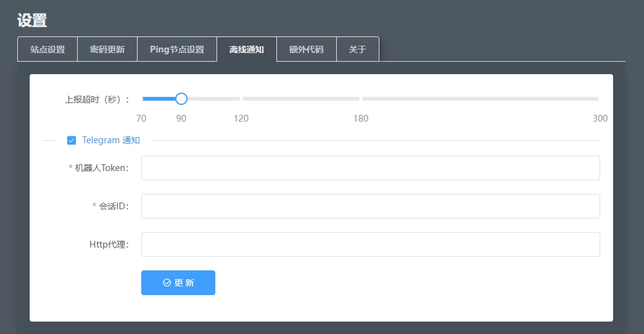The height and width of the screenshot is (334, 644).
Task: Click the Telegram 通知 label text
Action: 111,140
